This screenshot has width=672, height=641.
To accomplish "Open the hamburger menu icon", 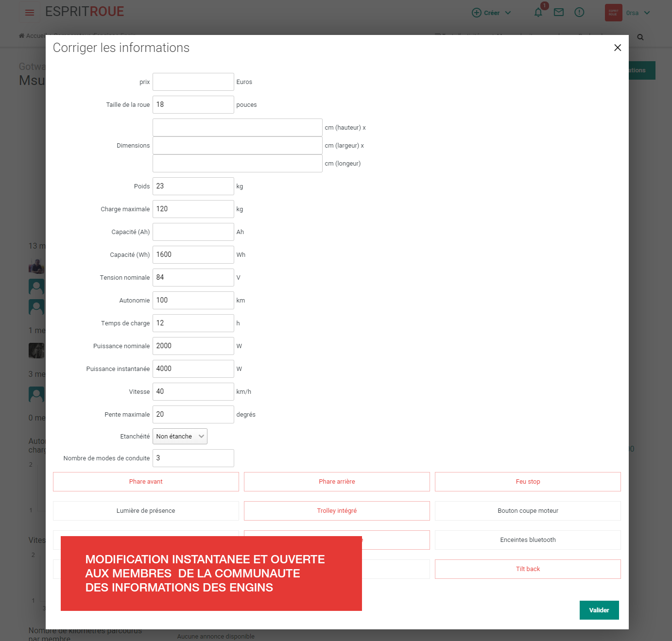I will click(x=30, y=13).
